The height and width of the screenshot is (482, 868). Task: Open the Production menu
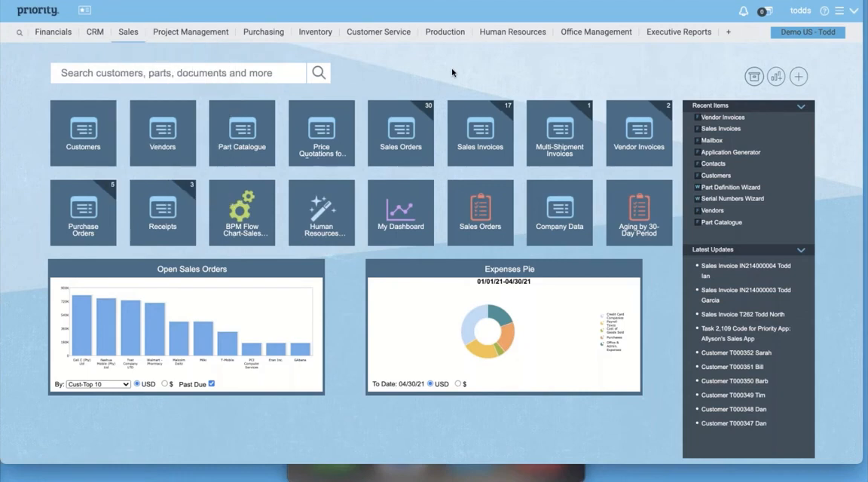click(445, 32)
